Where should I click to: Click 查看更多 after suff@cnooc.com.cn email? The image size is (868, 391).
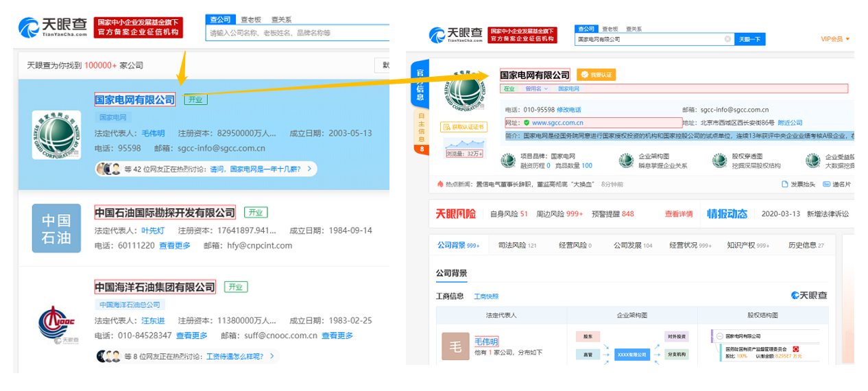tap(337, 335)
